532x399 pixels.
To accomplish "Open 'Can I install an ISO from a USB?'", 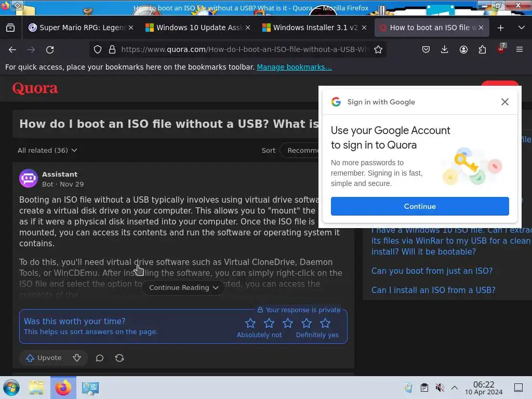I will pyautogui.click(x=433, y=290).
